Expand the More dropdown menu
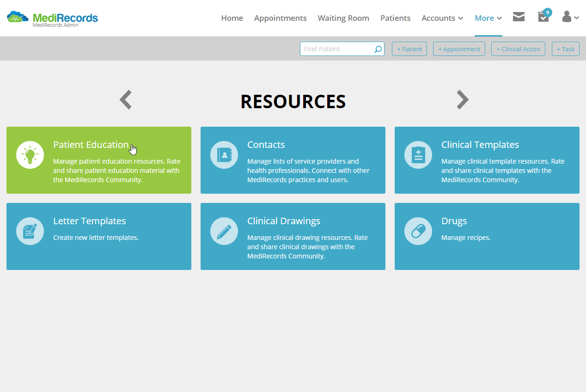The image size is (586, 392). click(x=488, y=18)
